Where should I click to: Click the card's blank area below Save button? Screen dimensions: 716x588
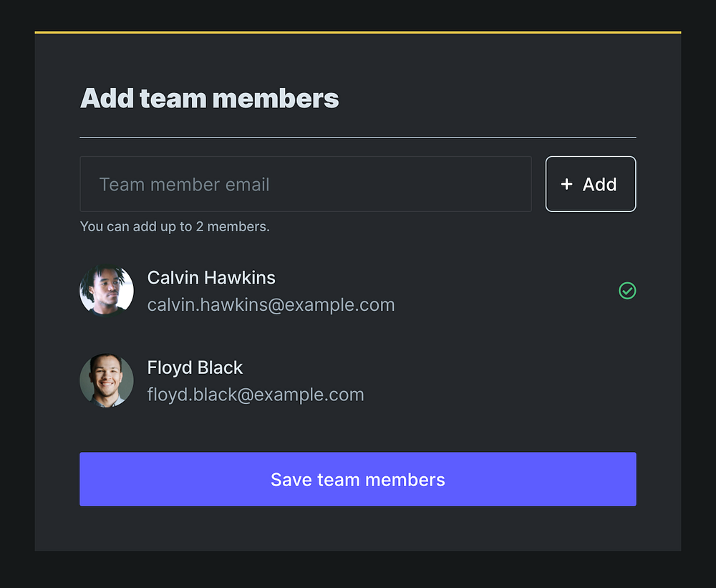tap(358, 530)
